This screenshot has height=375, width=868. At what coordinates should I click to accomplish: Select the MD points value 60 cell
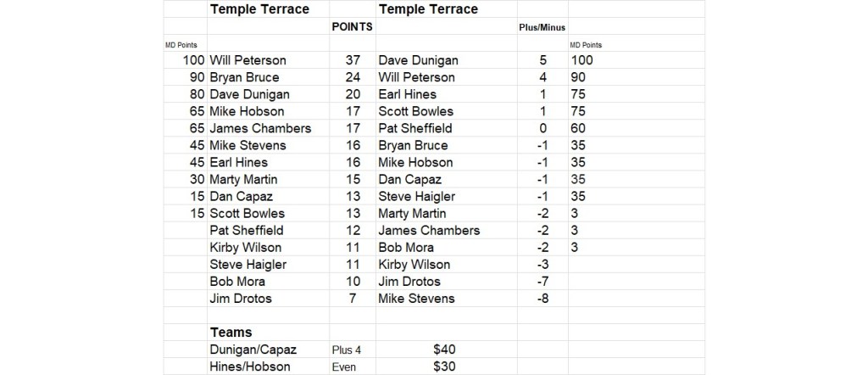[581, 128]
